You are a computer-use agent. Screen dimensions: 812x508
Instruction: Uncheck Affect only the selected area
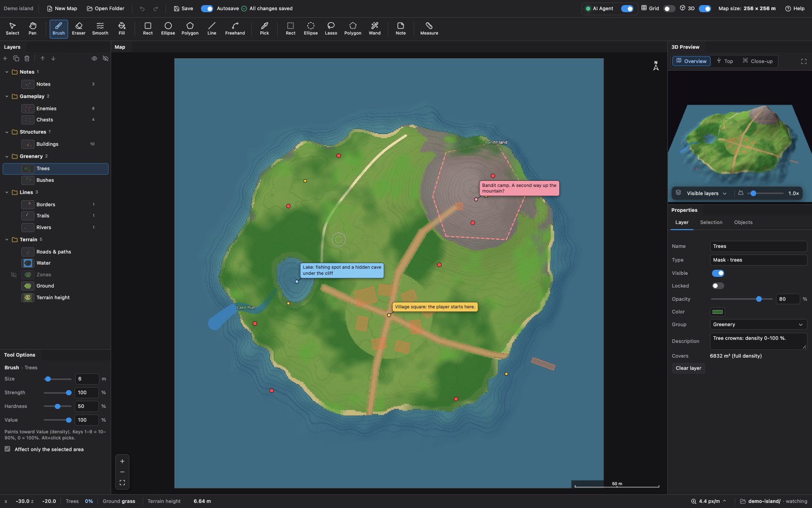pyautogui.click(x=8, y=449)
